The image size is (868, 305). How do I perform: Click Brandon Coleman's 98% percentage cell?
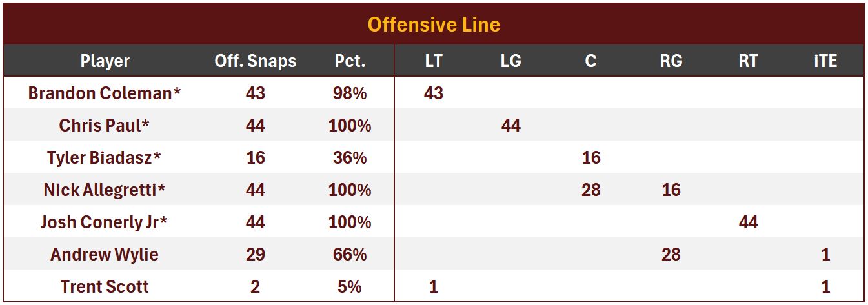click(x=350, y=93)
